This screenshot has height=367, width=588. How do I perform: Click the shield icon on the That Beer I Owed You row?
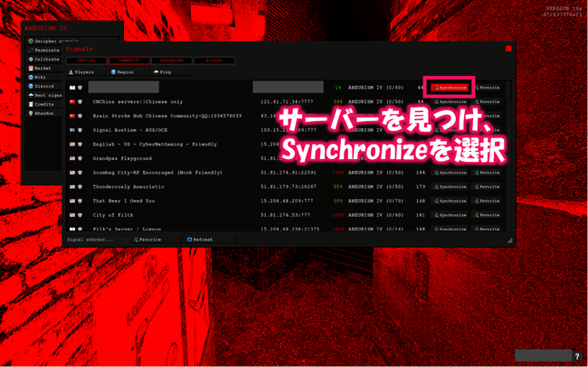(80, 201)
